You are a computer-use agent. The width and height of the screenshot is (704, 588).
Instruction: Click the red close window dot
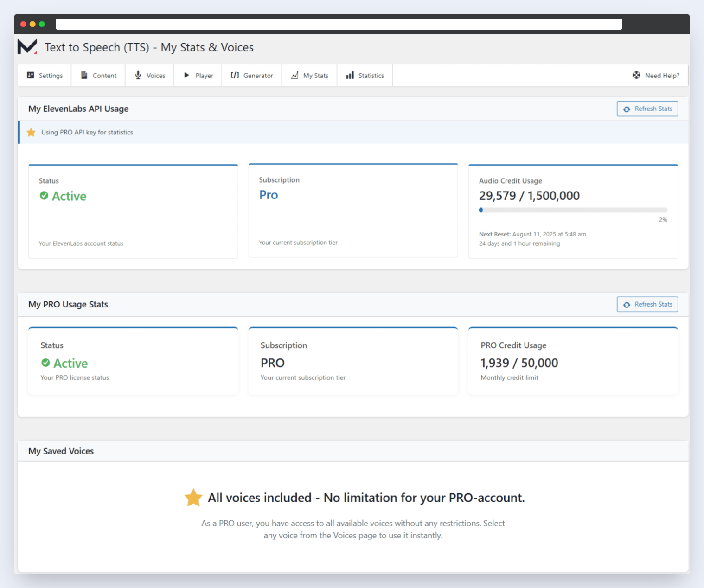tap(23, 24)
